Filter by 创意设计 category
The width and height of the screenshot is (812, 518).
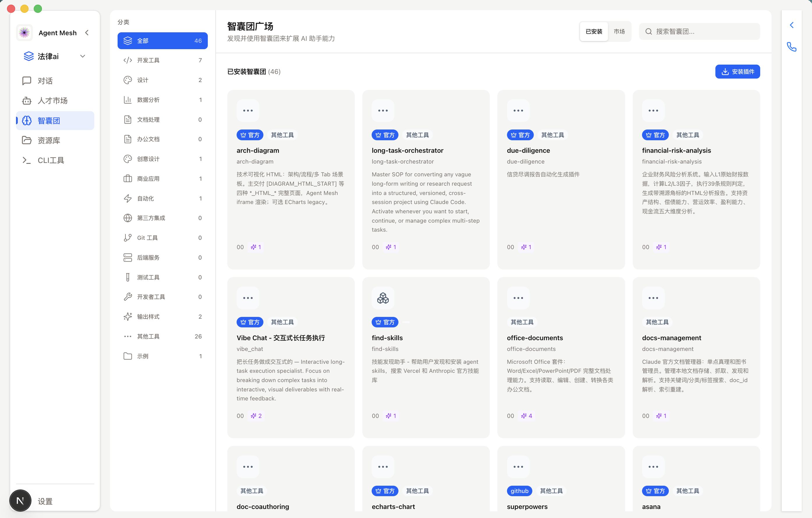(x=162, y=159)
